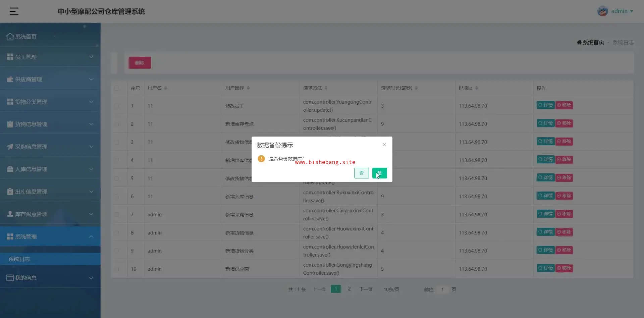Sort the table by 请求方法 column
The image size is (644, 318).
tap(326, 88)
